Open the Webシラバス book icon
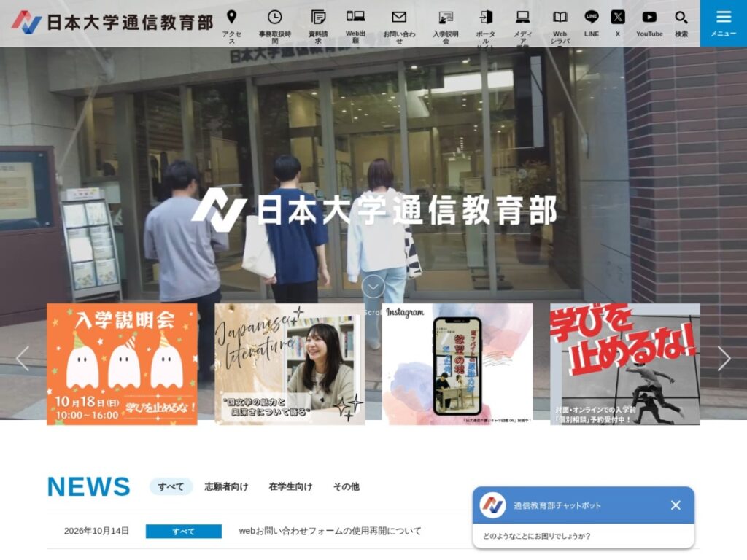This screenshot has height=560, width=747. (x=560, y=17)
